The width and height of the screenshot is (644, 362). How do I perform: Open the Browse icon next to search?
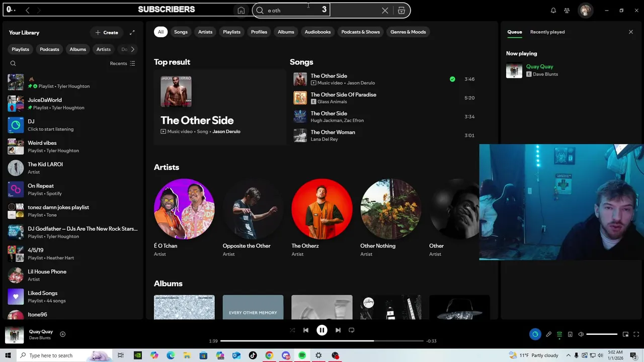(401, 11)
